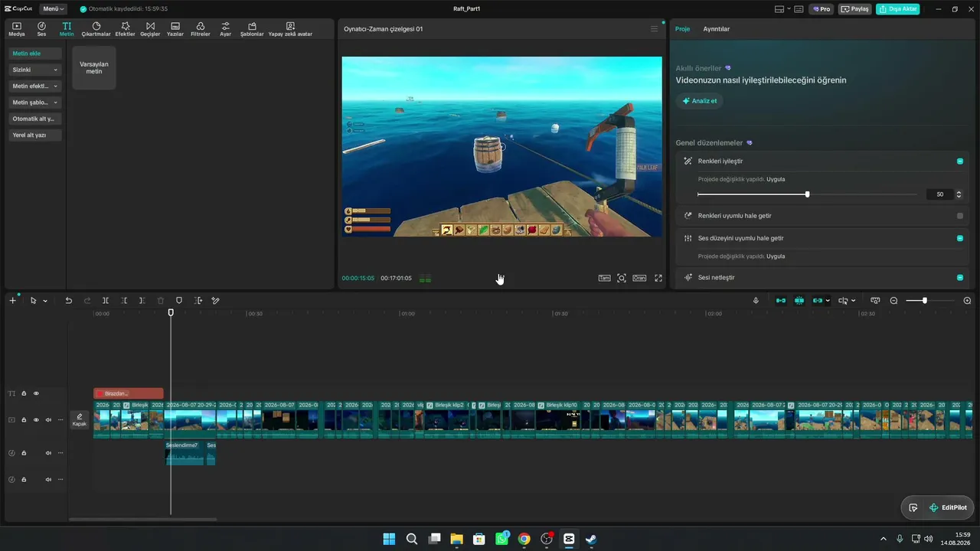980x551 pixels.
Task: Select the Metin tab in top toolbar
Action: coord(67,29)
